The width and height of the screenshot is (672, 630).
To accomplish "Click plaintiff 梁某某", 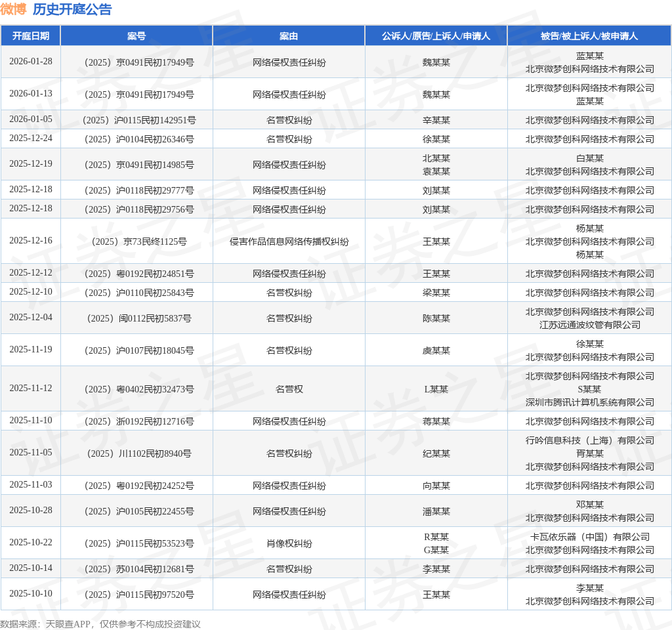I will tap(436, 293).
